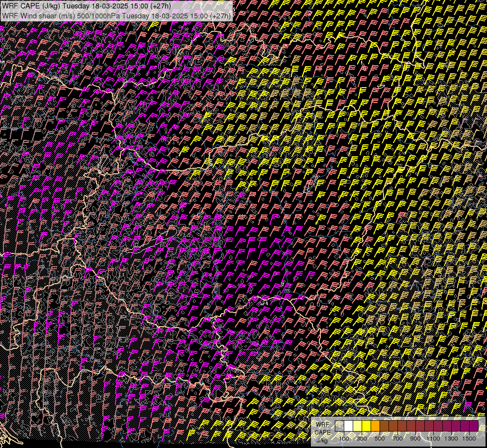
Task: Click the orange 400–500 J/kg legend swatch
Action: (x=375, y=426)
